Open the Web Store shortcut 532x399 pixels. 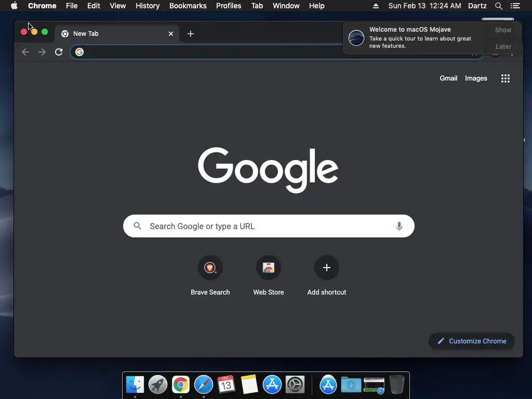(x=269, y=275)
